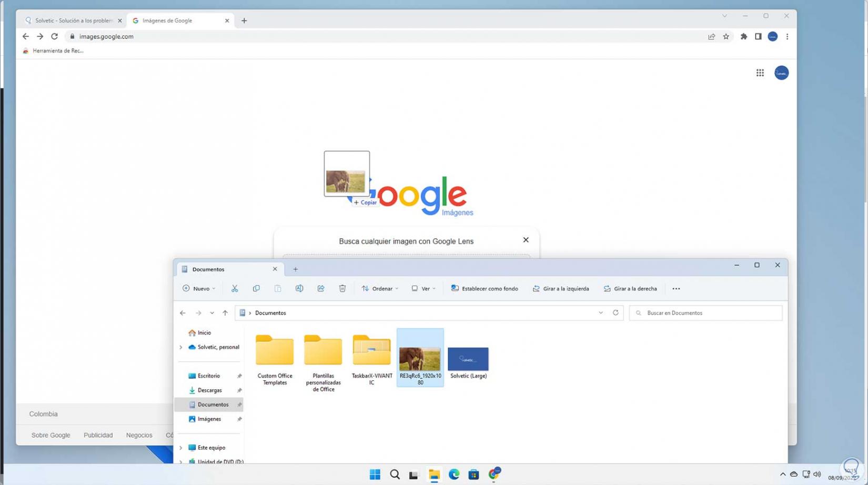Open Chrome profile avatar in toolbar

[772, 36]
